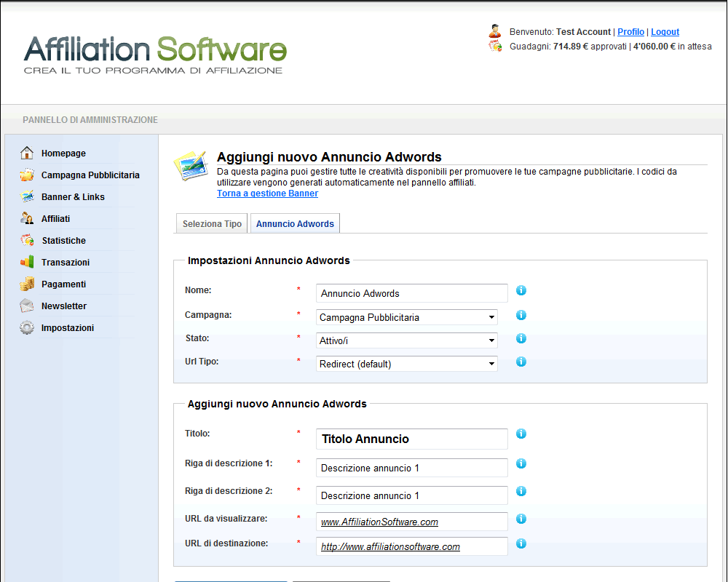Click the earnings icon beside Guadagni
Image resolution: width=728 pixels, height=582 pixels.
495,46
